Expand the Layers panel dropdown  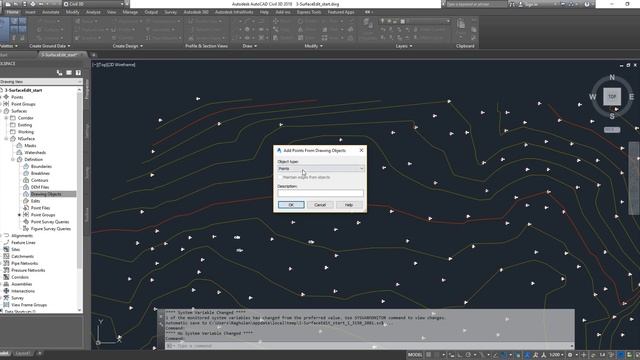[404, 46]
